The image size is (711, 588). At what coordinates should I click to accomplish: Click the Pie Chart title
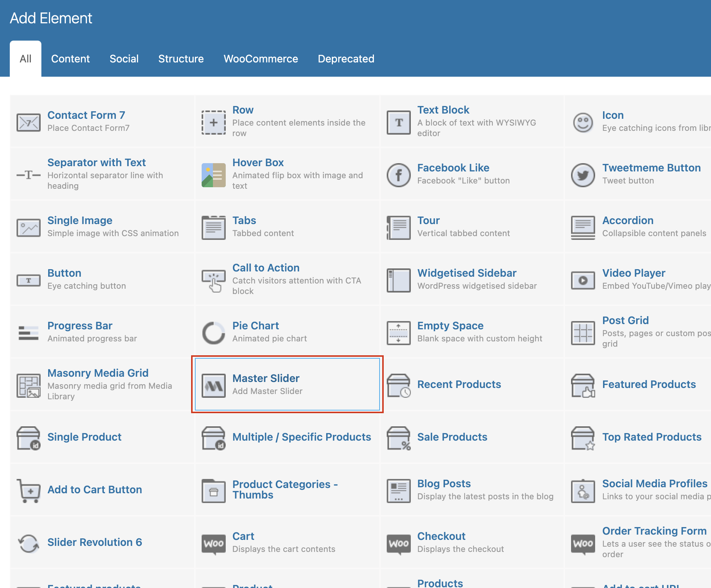[x=255, y=326]
